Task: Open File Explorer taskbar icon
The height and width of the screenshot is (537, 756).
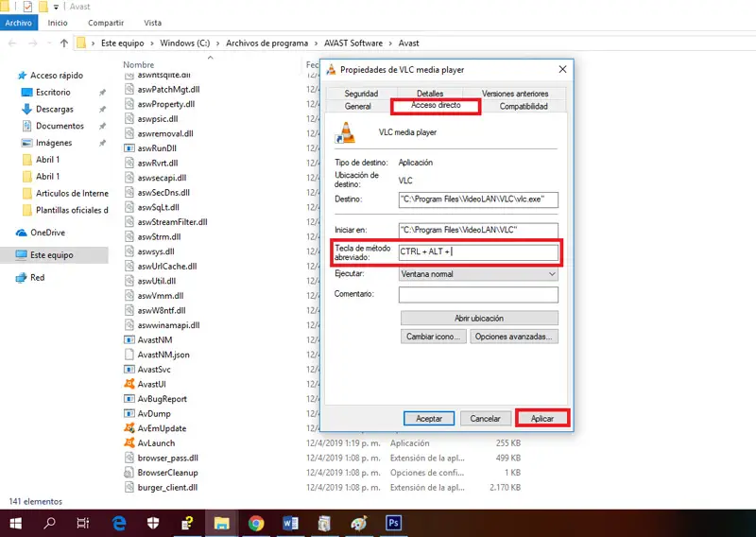Action: 222,523
